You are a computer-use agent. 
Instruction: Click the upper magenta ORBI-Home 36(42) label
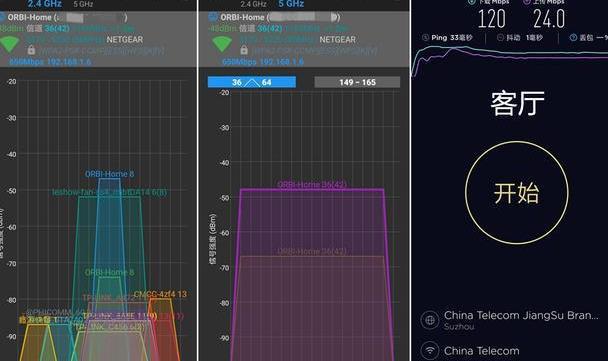pos(312,185)
